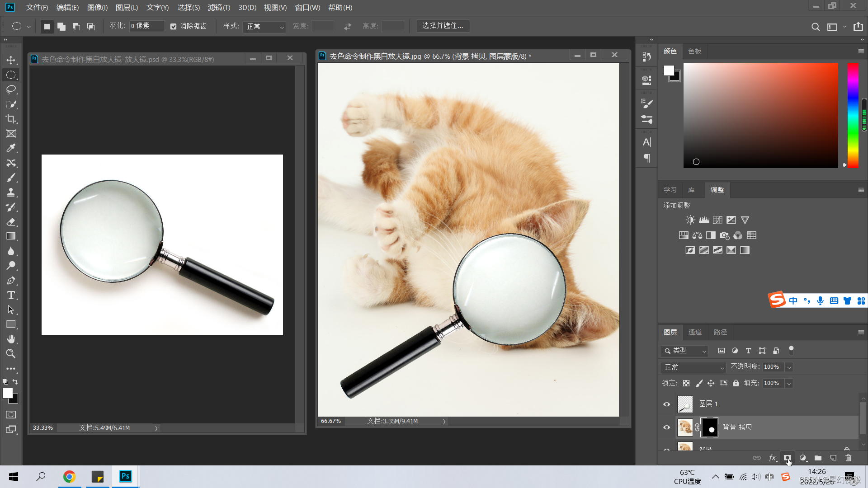868x488 pixels.
Task: Select the Zoom tool
Action: [x=11, y=354]
